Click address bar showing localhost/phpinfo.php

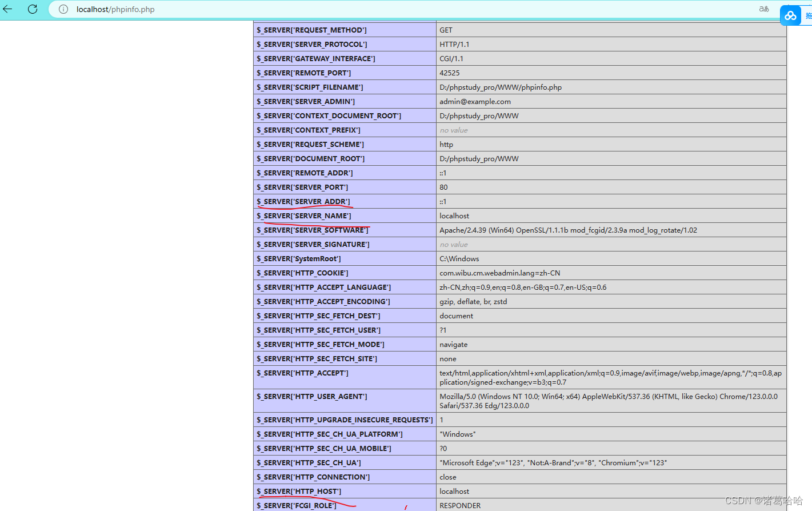pos(115,9)
